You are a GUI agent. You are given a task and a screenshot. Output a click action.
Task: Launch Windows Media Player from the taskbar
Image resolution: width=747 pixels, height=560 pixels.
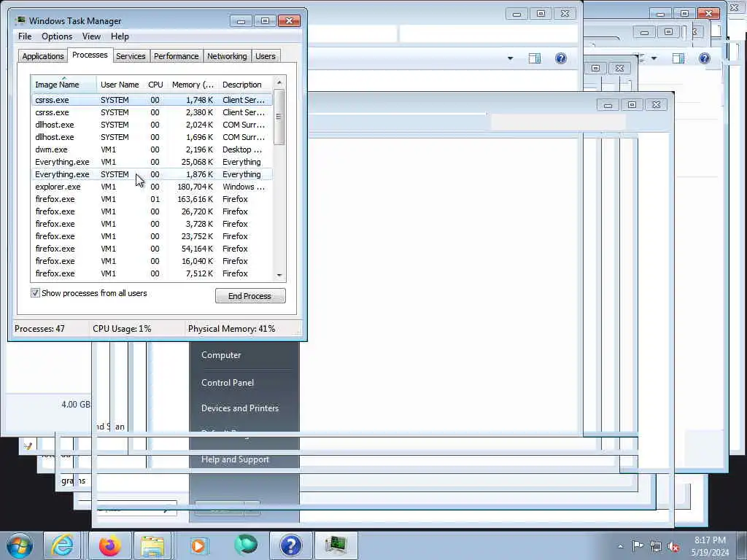[198, 545]
